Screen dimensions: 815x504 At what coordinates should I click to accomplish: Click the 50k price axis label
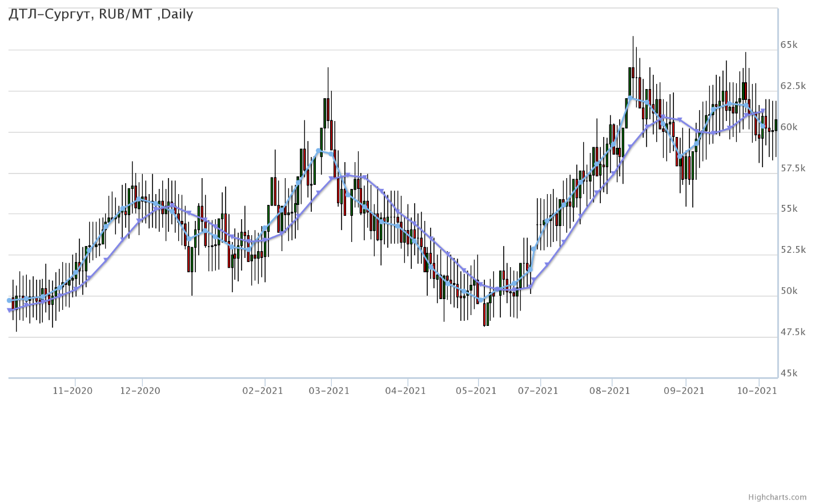point(789,291)
